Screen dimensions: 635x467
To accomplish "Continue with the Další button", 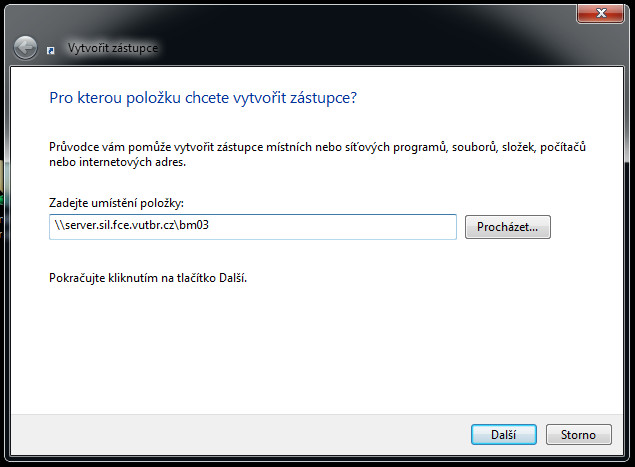I will [504, 435].
